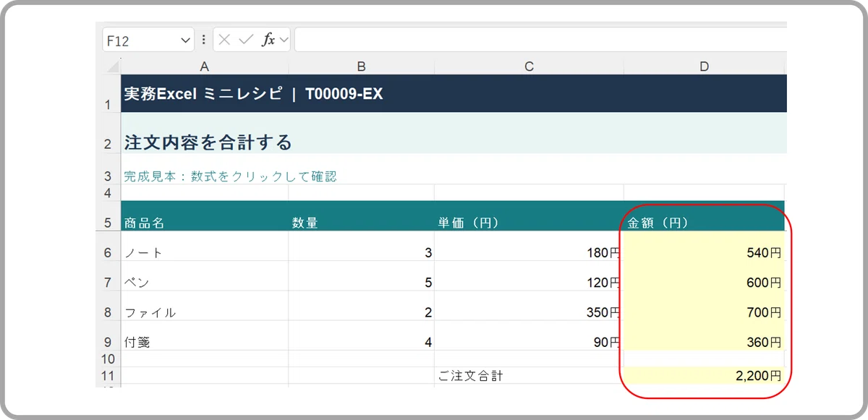Select unit price cell 90円
868x420 pixels.
point(529,335)
